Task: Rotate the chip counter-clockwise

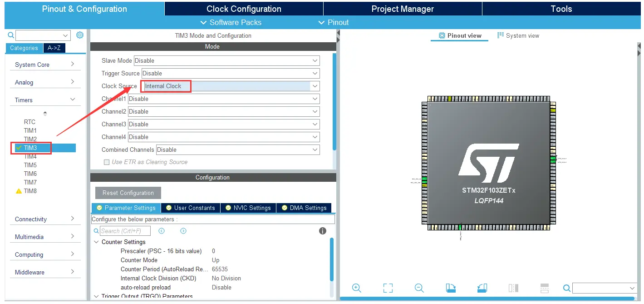Action: pyautogui.click(x=482, y=288)
